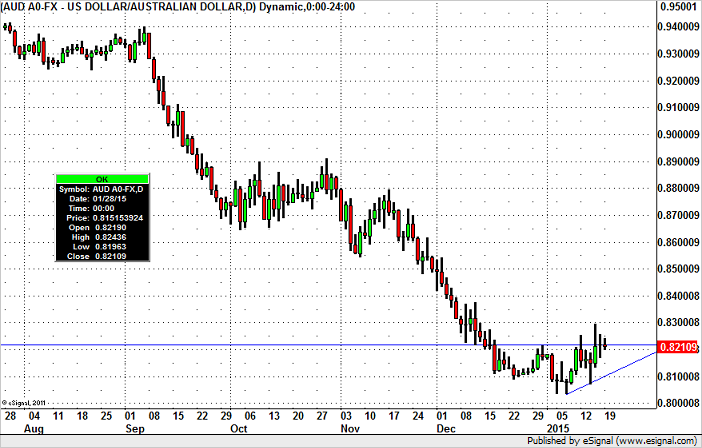Viewport: 702px width, 448px height.
Task: Click the 2015 year label on time axis
Action: (557, 429)
